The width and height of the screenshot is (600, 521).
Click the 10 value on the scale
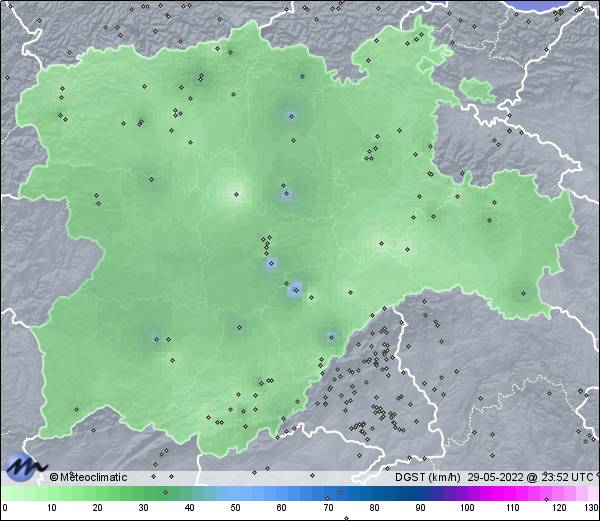(x=52, y=508)
